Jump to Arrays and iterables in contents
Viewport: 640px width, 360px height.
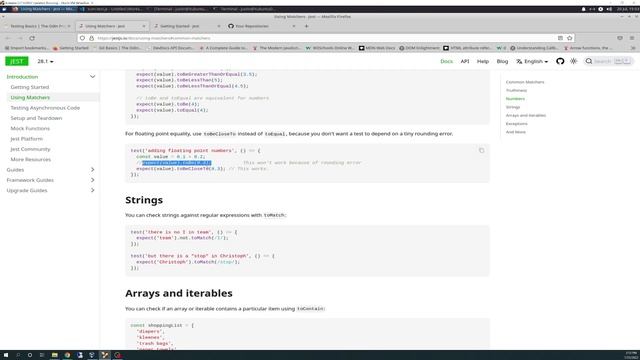526,115
